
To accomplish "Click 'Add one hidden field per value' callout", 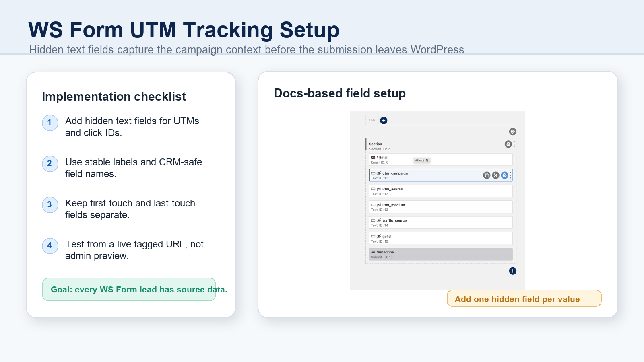I will point(524,298).
